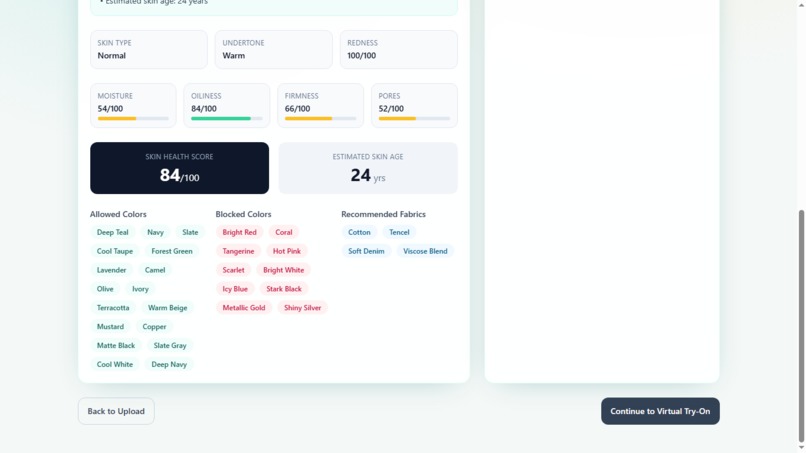Pick the Cool Taupe chip

(x=115, y=251)
